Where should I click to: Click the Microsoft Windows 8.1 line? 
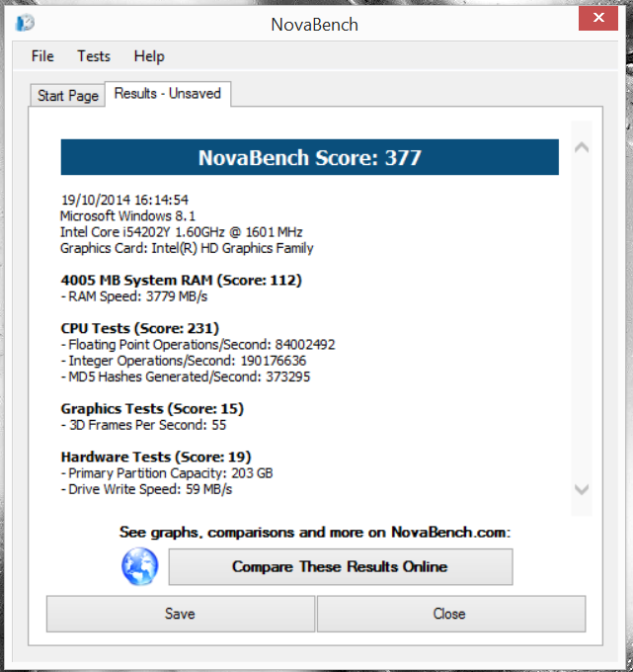point(127,215)
